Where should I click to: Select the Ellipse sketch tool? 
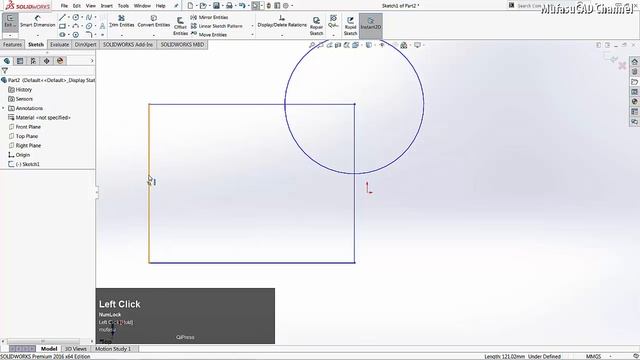[89, 26]
